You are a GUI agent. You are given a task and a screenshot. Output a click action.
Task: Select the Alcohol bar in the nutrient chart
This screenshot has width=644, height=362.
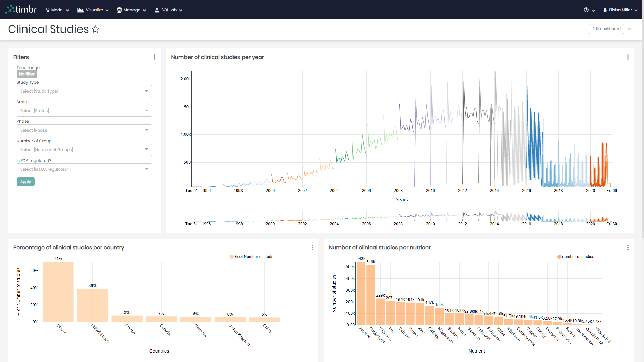360,292
